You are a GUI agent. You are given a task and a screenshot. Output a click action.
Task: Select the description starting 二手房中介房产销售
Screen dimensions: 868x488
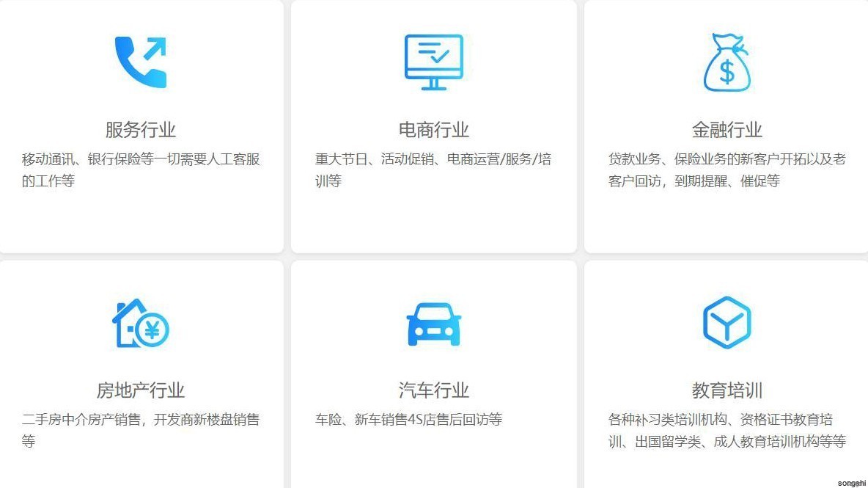pos(141,430)
